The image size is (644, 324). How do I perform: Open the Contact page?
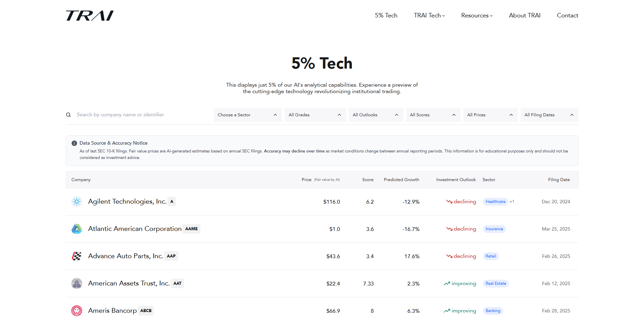click(x=568, y=15)
